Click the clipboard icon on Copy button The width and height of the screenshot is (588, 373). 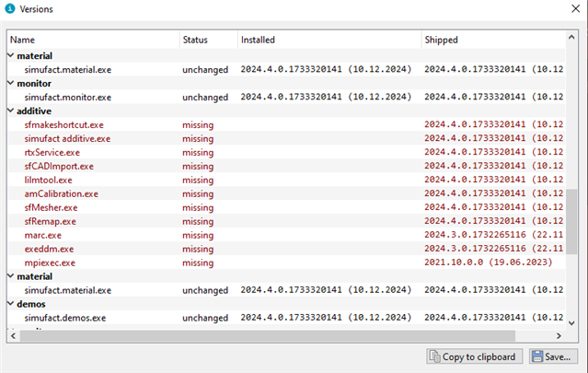tap(434, 356)
